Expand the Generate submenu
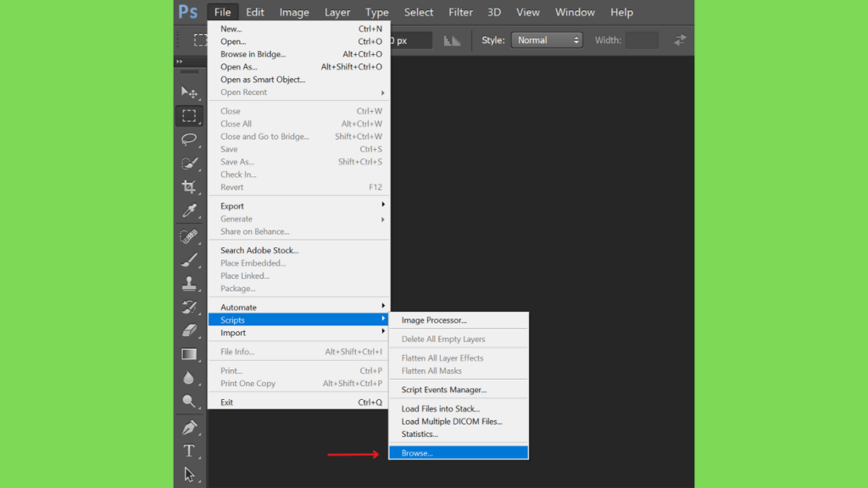The image size is (868, 488). (299, 219)
